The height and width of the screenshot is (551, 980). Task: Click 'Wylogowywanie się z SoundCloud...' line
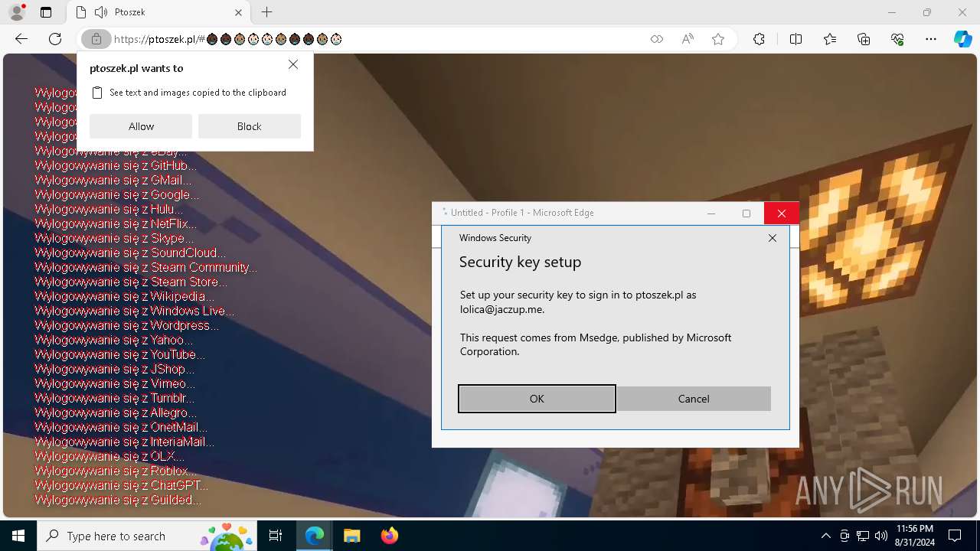pyautogui.click(x=130, y=253)
